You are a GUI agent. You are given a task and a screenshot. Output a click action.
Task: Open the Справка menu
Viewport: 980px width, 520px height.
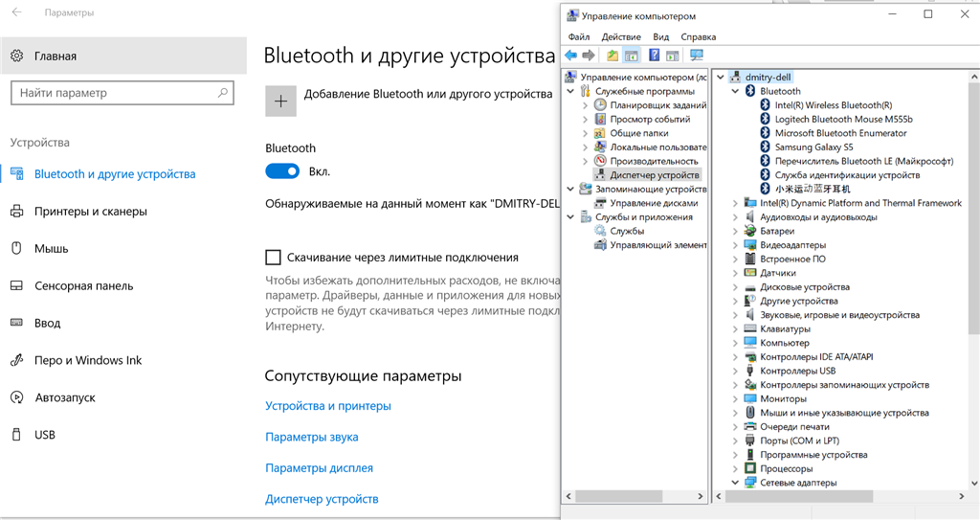pos(698,37)
